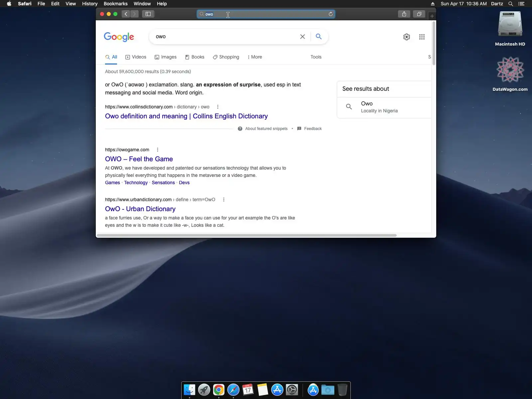Screen dimensions: 532x399
Task: Click the page's vertical scrollbar
Action: coord(434,43)
